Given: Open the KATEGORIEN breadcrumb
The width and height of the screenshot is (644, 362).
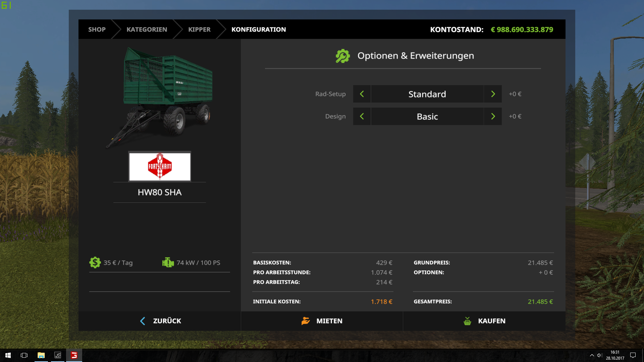Looking at the screenshot, I should [147, 29].
